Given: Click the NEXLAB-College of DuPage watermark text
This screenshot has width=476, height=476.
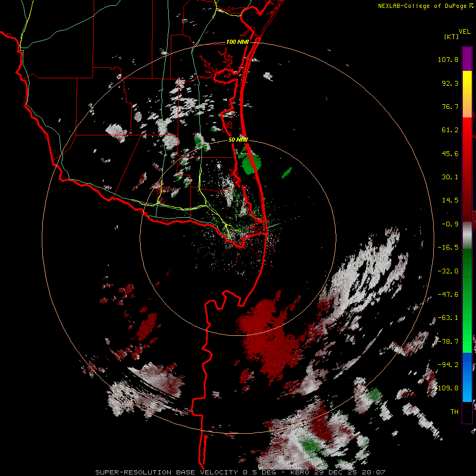Looking at the screenshot, I should pos(422,6).
